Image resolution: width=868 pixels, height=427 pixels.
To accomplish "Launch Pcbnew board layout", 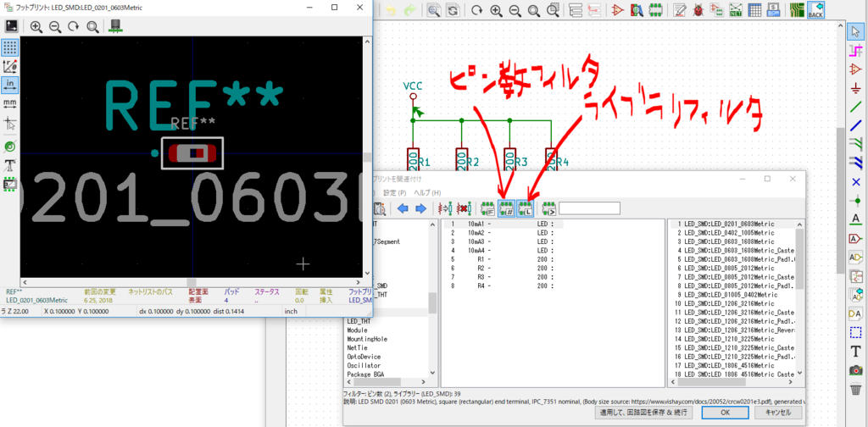I will (x=797, y=10).
